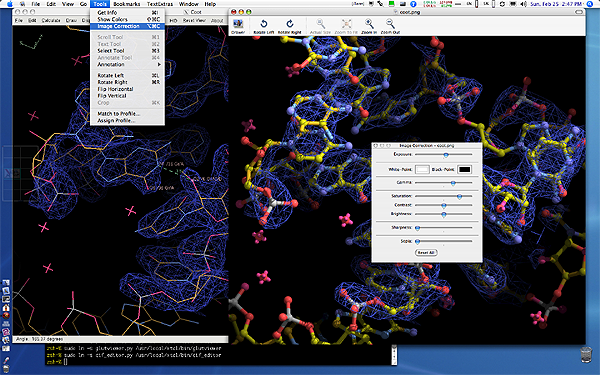Click the Spotlight search icon in menu bar

tap(590, 4)
